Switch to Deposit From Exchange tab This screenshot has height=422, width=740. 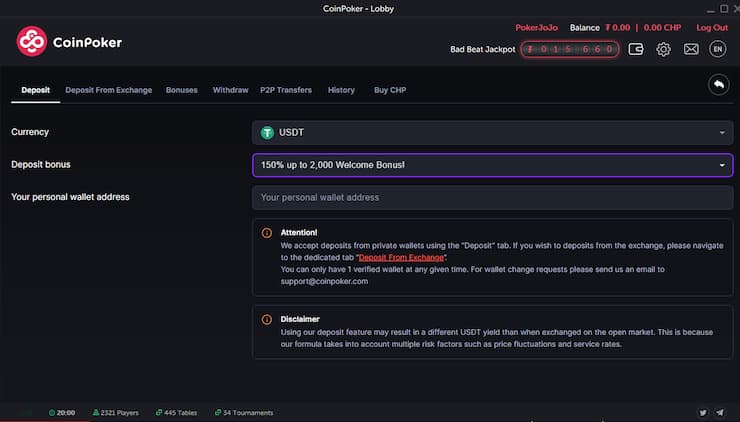109,90
